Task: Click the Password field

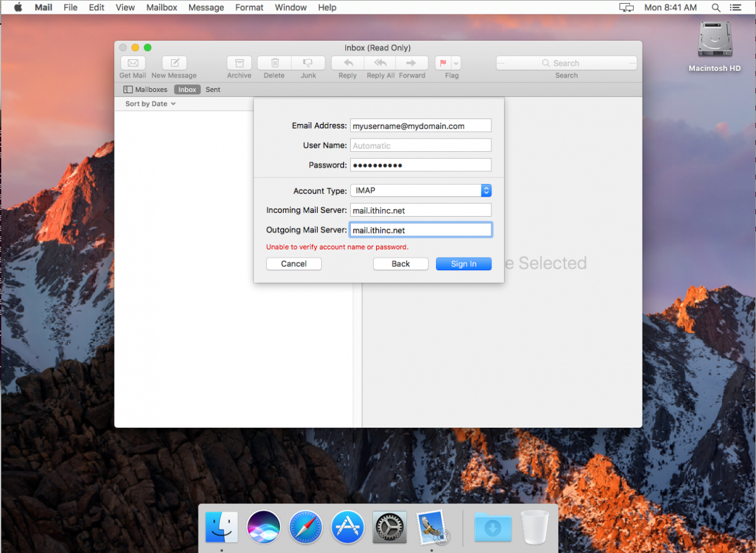Action: 421,165
